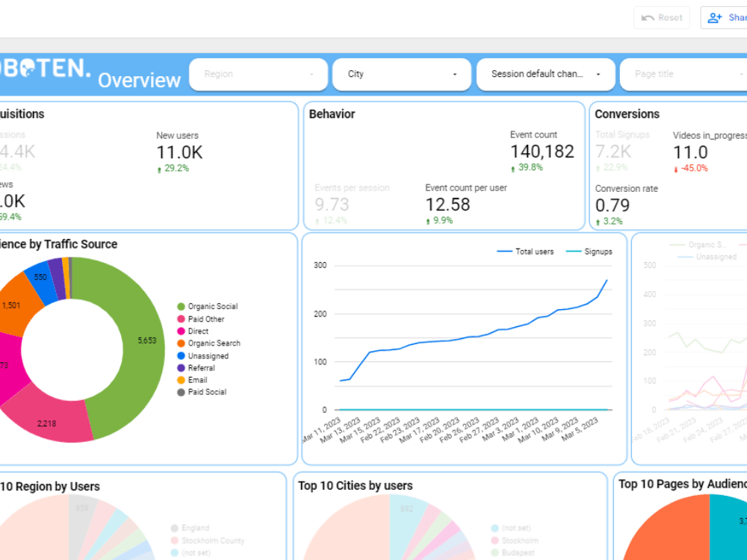This screenshot has width=747, height=560.
Task: Click the Stockholm legend entry in cities
Action: pos(515,541)
